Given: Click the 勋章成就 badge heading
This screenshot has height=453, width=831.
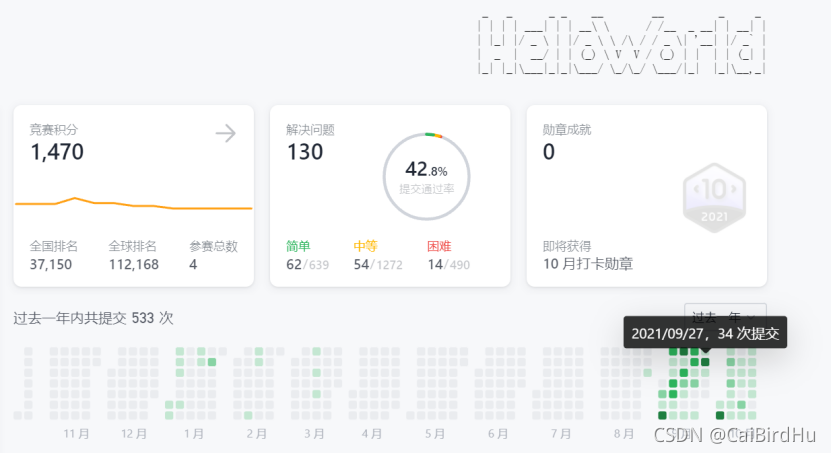Looking at the screenshot, I should pyautogui.click(x=567, y=130).
